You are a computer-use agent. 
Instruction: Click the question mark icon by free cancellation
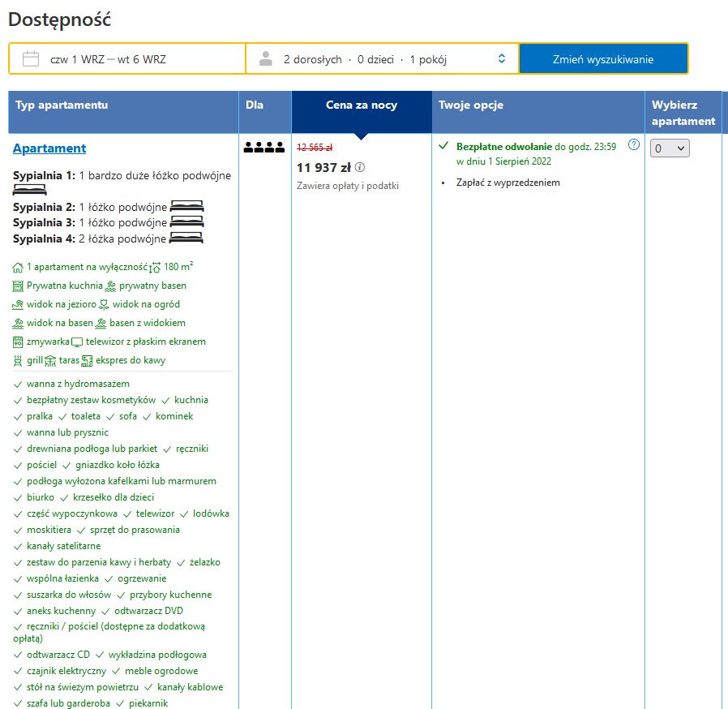click(633, 144)
